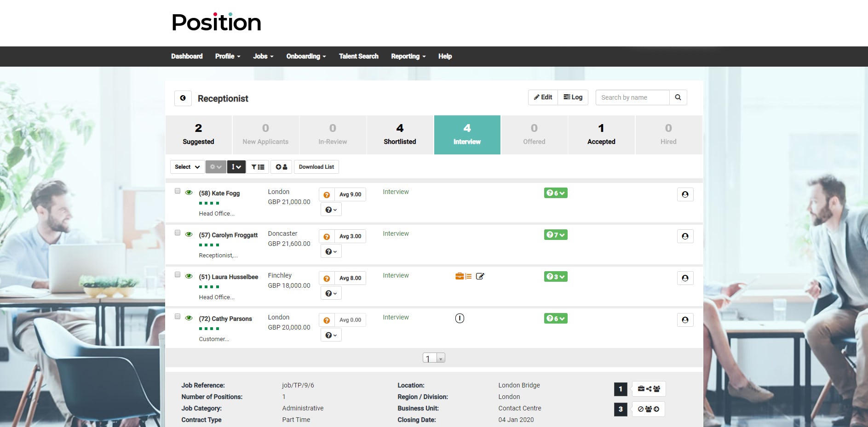Open the pagination page selector dropdown
Image resolution: width=868 pixels, height=427 pixels.
pos(441,358)
